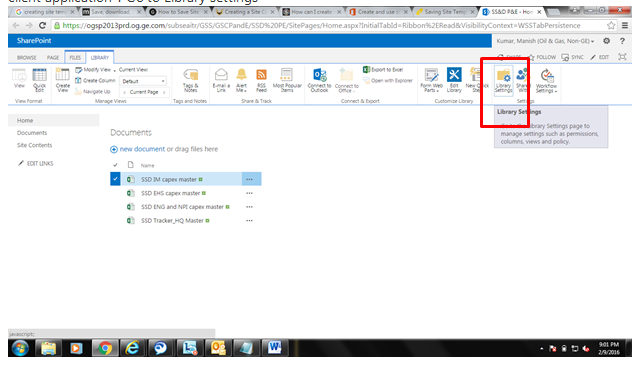Bookmark this page with star icon
This screenshot has width=643, height=371.
611,25
